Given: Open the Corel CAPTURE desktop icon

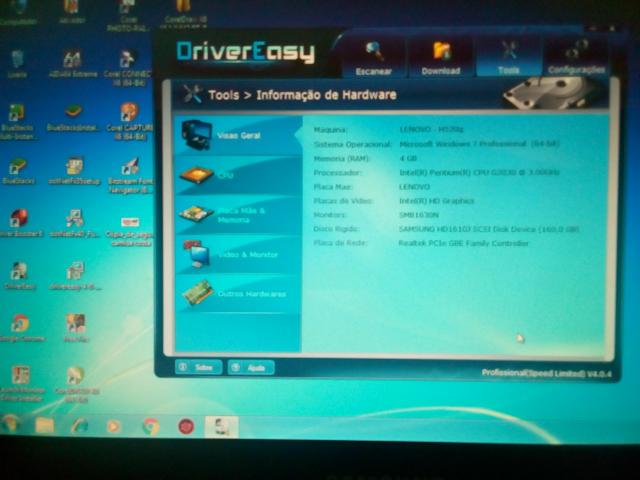Looking at the screenshot, I should pyautogui.click(x=129, y=121).
